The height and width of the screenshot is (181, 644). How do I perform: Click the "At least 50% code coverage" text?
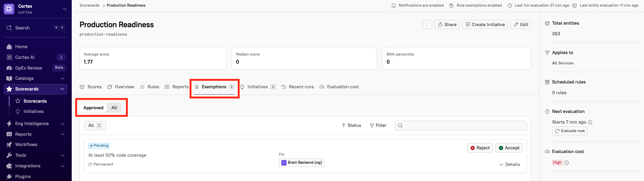117,155
